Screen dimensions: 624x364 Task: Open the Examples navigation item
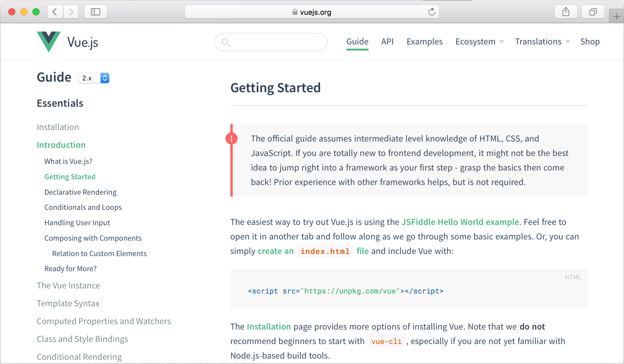click(x=425, y=41)
